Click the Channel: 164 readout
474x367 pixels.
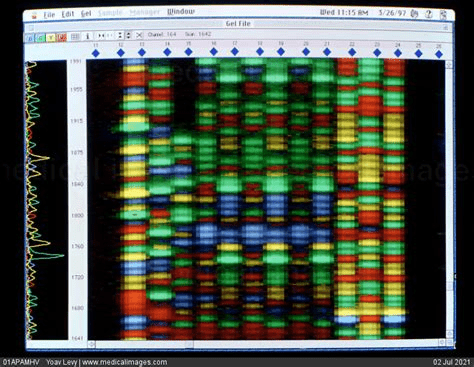click(x=162, y=34)
